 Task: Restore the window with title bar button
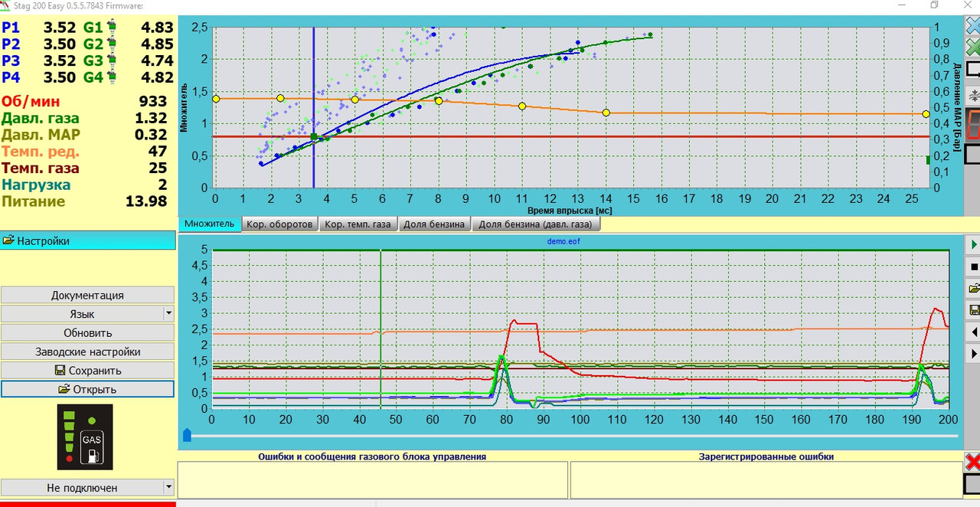pyautogui.click(x=935, y=5)
